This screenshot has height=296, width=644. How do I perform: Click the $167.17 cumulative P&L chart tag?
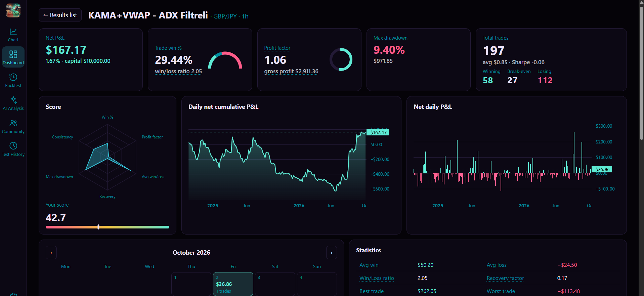[378, 132]
